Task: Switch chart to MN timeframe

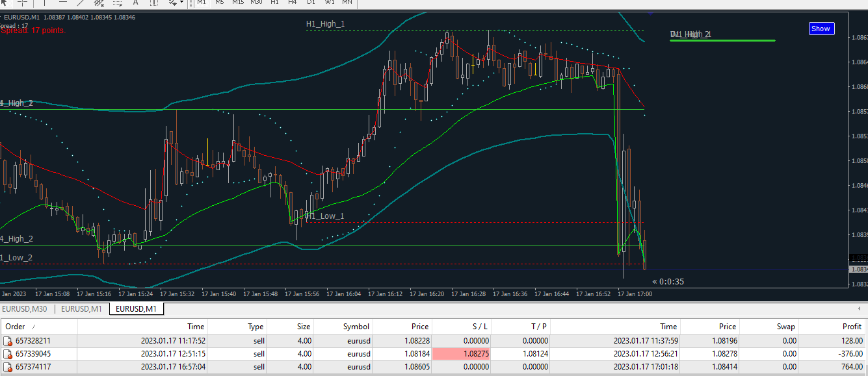Action: 347,3
